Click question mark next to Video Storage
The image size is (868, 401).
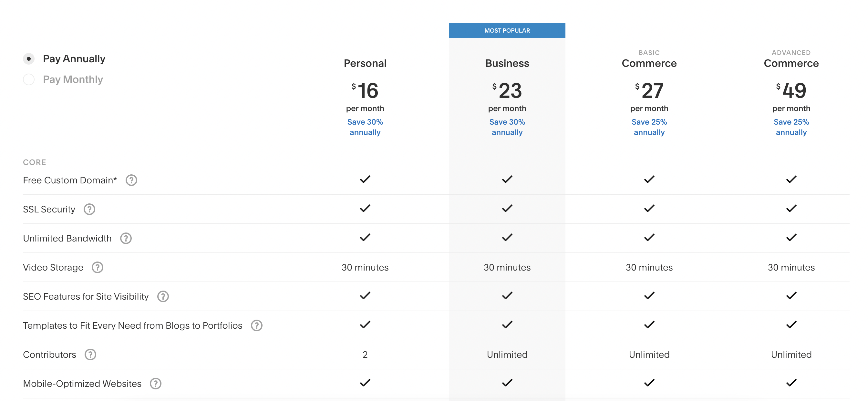point(98,267)
